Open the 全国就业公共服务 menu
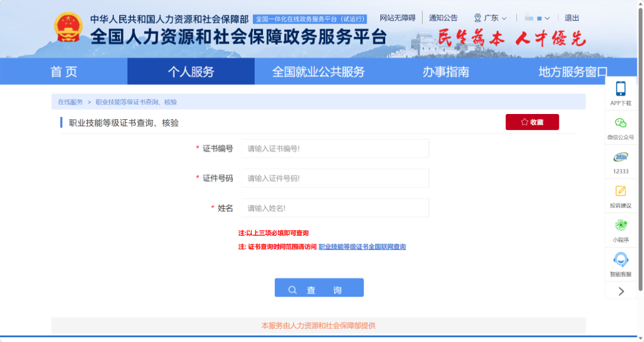 click(318, 72)
